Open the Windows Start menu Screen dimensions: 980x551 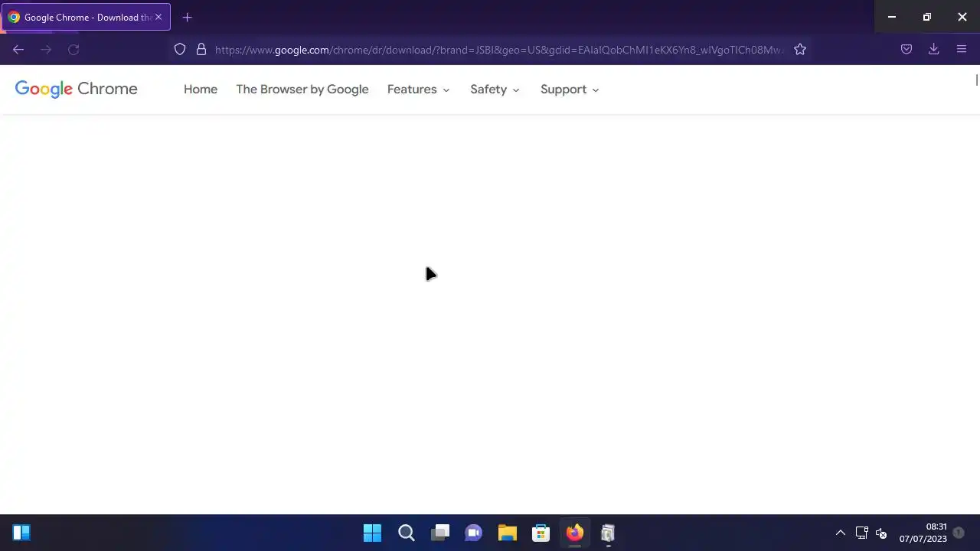(372, 533)
